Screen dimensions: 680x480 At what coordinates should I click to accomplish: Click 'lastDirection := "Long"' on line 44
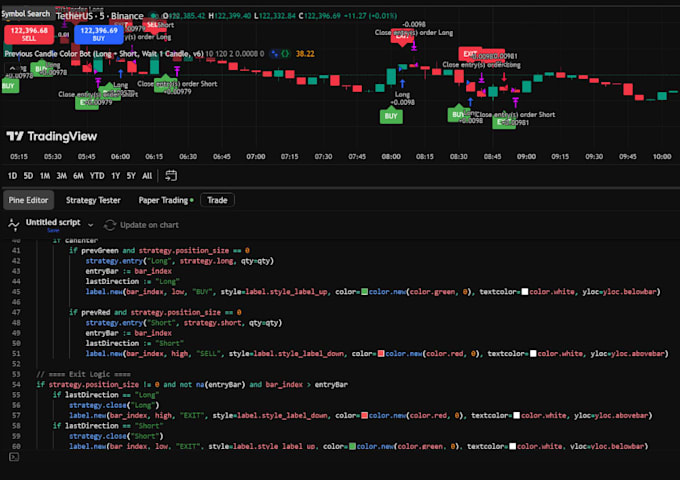pyautogui.click(x=132, y=281)
